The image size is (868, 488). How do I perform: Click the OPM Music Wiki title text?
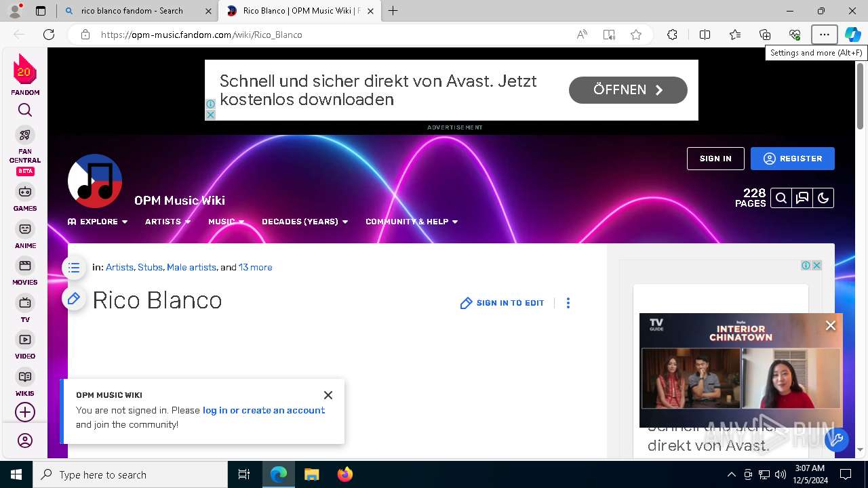(x=180, y=201)
